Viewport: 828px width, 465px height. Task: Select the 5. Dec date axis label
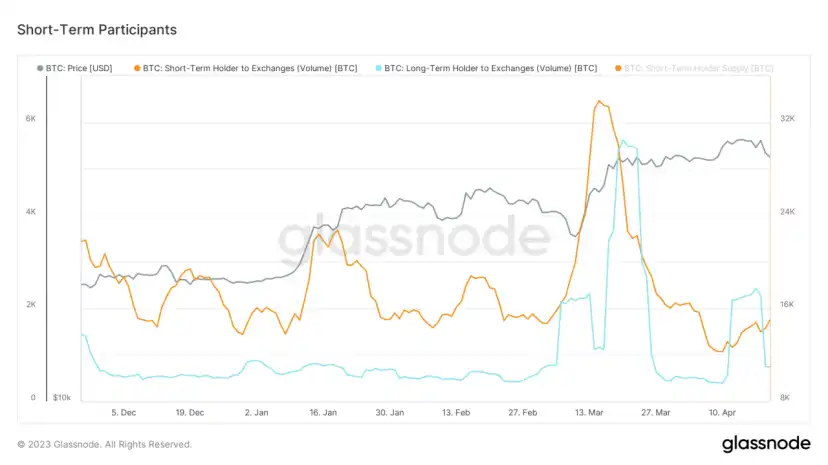click(124, 413)
